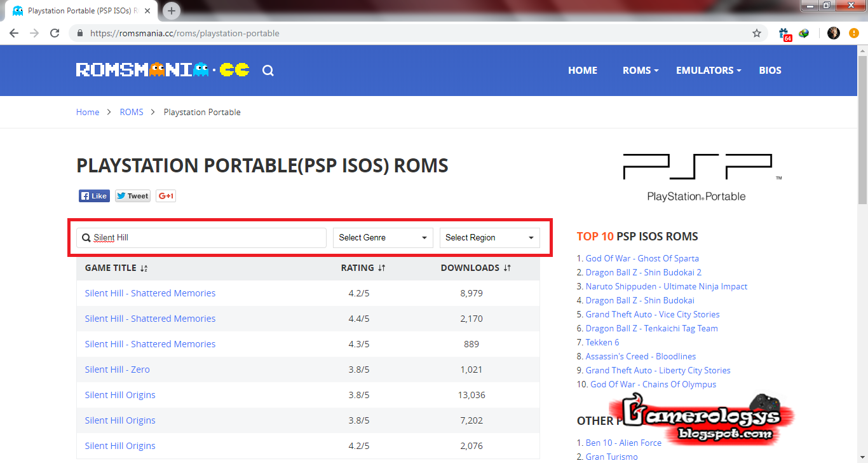868x463 pixels.
Task: Click the browser address bar URL
Action: pyautogui.click(x=185, y=33)
